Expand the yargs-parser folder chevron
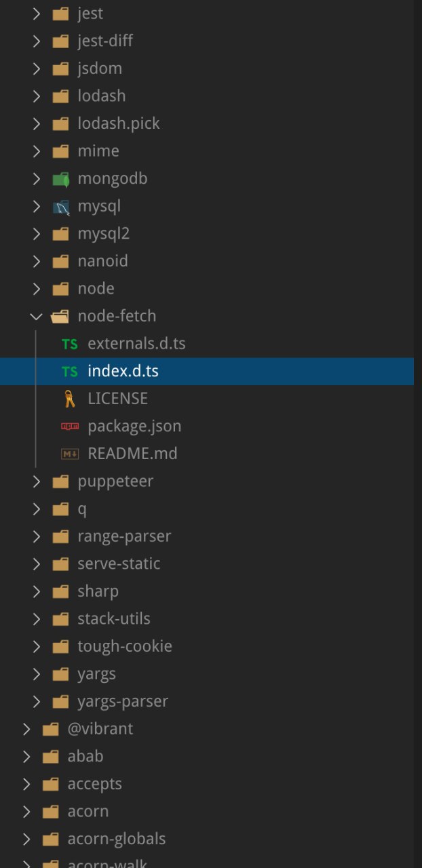422x868 pixels. 37,701
